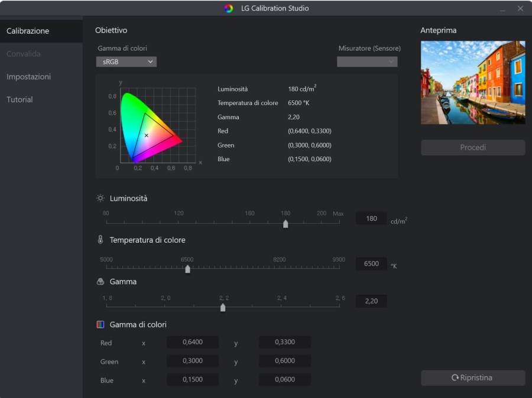The height and width of the screenshot is (398, 532).
Task: Click the Anteprima preview image
Action: (472, 83)
